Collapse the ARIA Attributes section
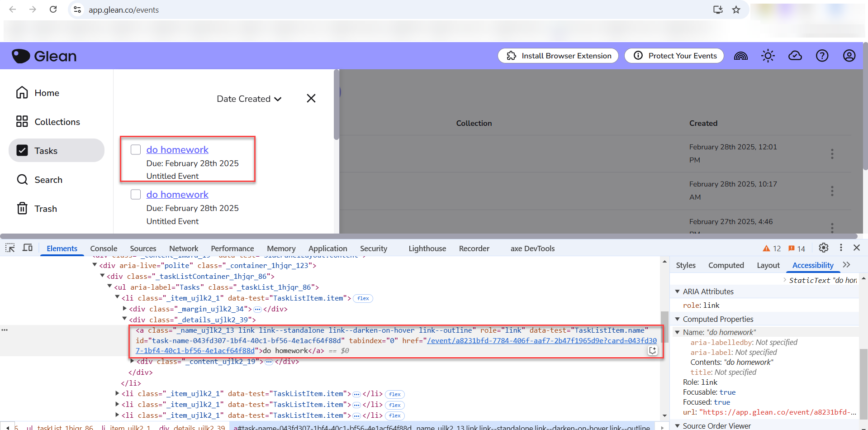This screenshot has width=868, height=430. point(678,291)
